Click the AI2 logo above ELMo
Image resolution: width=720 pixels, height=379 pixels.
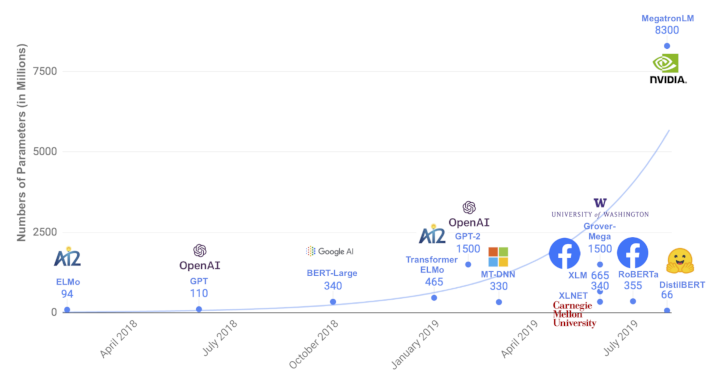tap(68, 256)
